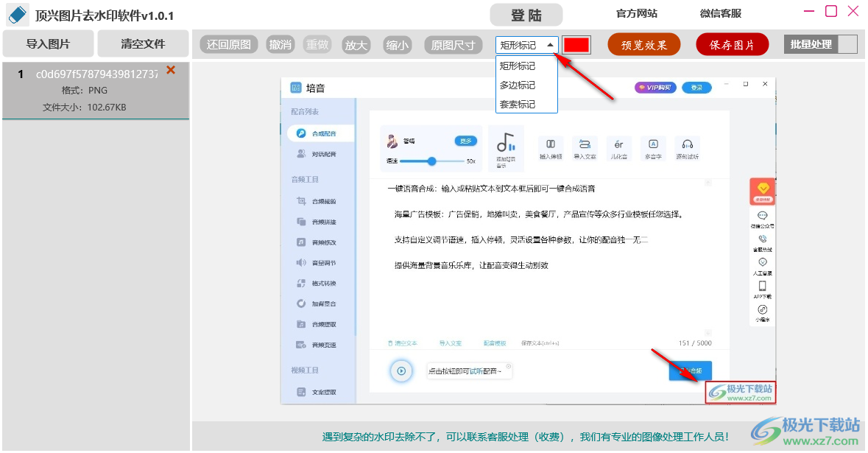Select file entry c0d697f57879439812737
868x453 pixels.
96,91
